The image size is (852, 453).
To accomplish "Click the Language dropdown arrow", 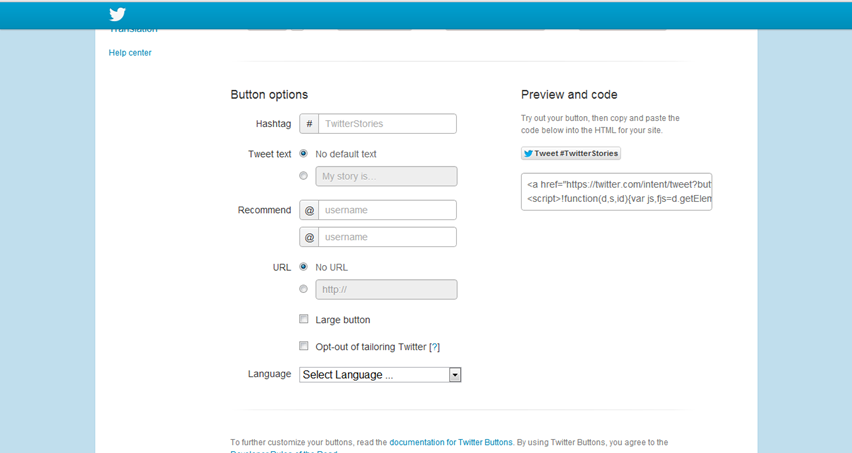I will 455,375.
